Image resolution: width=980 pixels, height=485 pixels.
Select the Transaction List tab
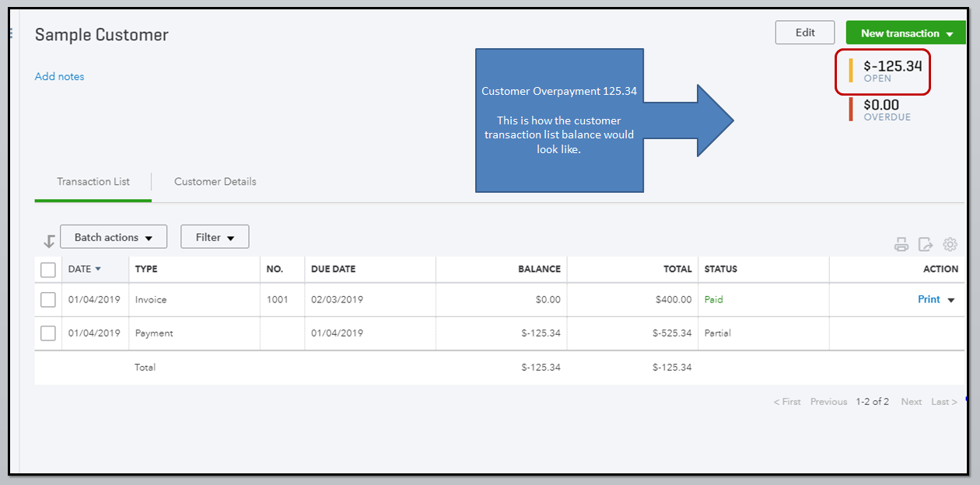93,182
